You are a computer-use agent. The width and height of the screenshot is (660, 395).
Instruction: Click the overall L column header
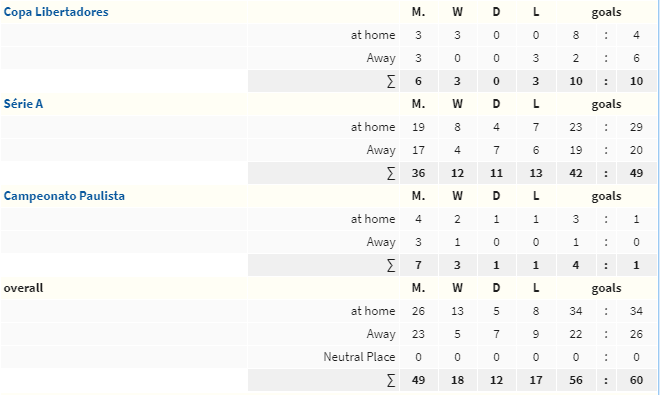(536, 288)
